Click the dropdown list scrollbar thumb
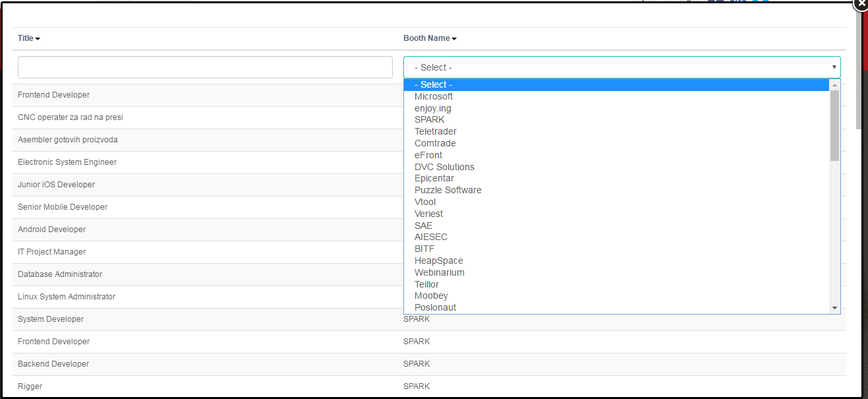The height and width of the screenshot is (399, 868). [x=835, y=125]
